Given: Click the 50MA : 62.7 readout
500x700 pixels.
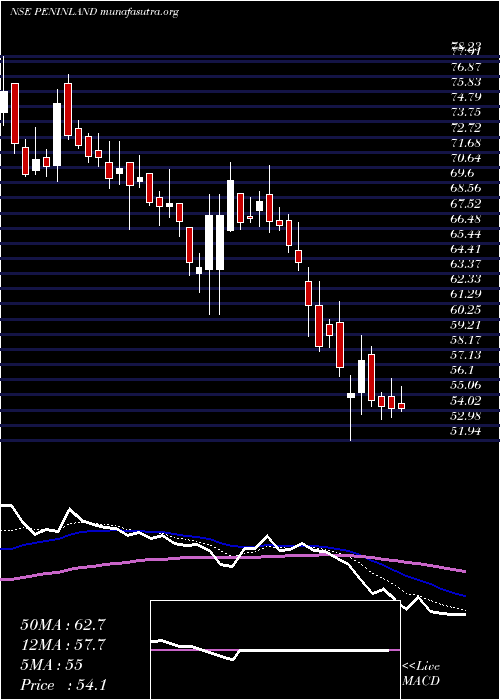Looking at the screenshot, I should coord(63,625).
